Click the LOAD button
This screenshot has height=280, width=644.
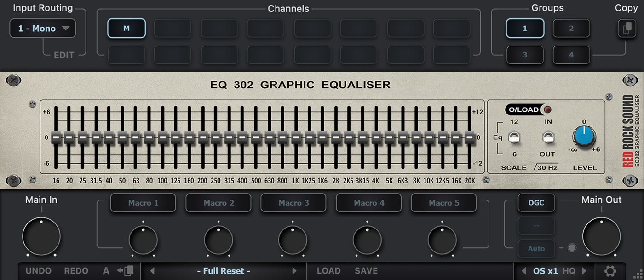pos(328,271)
